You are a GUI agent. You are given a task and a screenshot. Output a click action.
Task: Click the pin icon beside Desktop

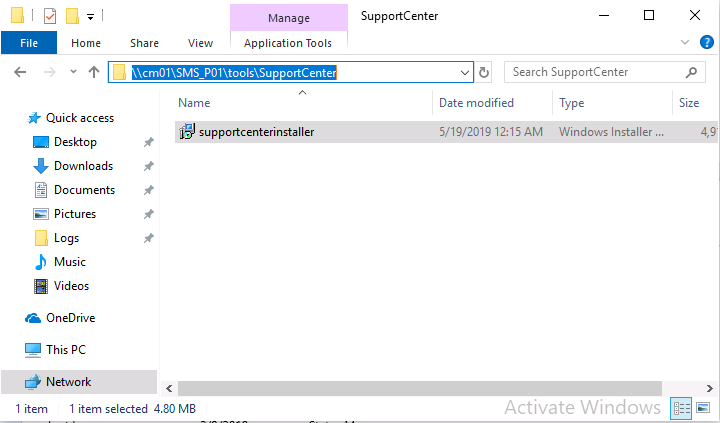148,142
